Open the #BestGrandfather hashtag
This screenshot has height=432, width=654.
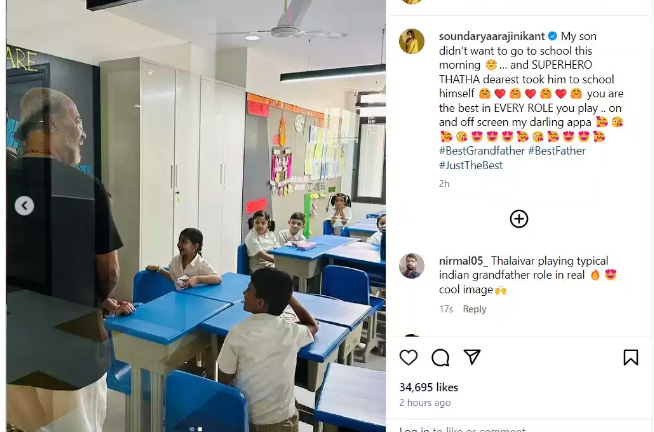(x=481, y=151)
